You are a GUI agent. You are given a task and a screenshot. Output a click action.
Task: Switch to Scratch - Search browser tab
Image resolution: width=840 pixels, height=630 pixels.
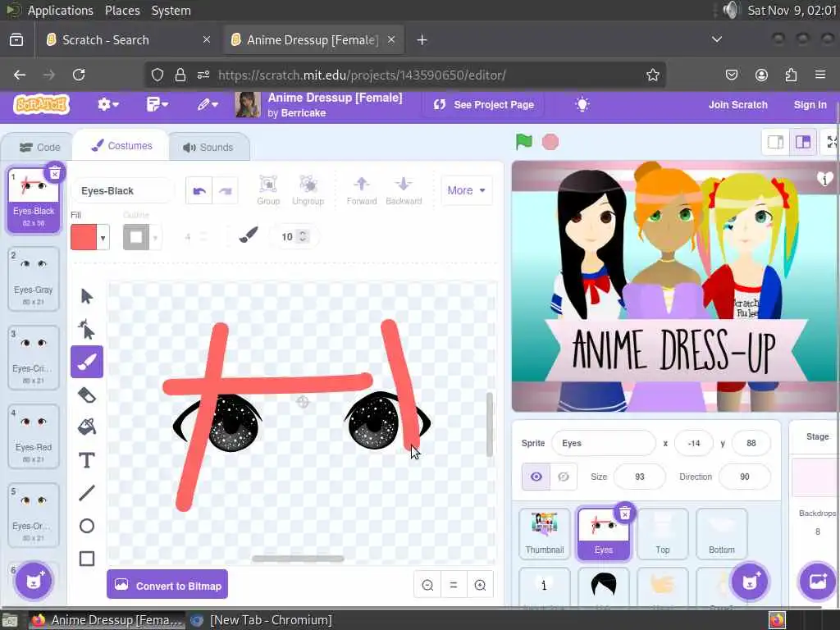129,39
